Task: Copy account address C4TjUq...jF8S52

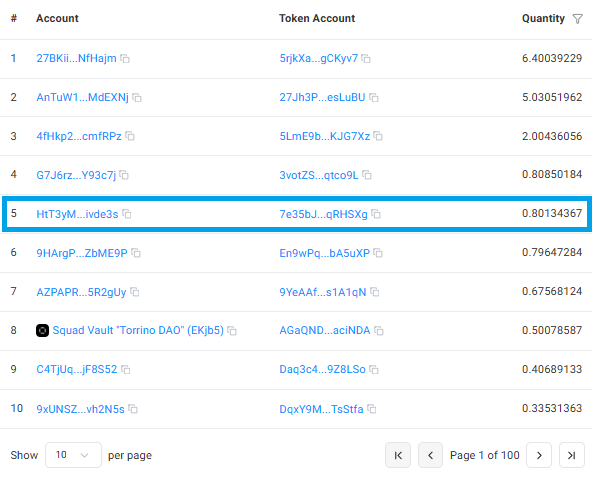Action: pyautogui.click(x=126, y=370)
